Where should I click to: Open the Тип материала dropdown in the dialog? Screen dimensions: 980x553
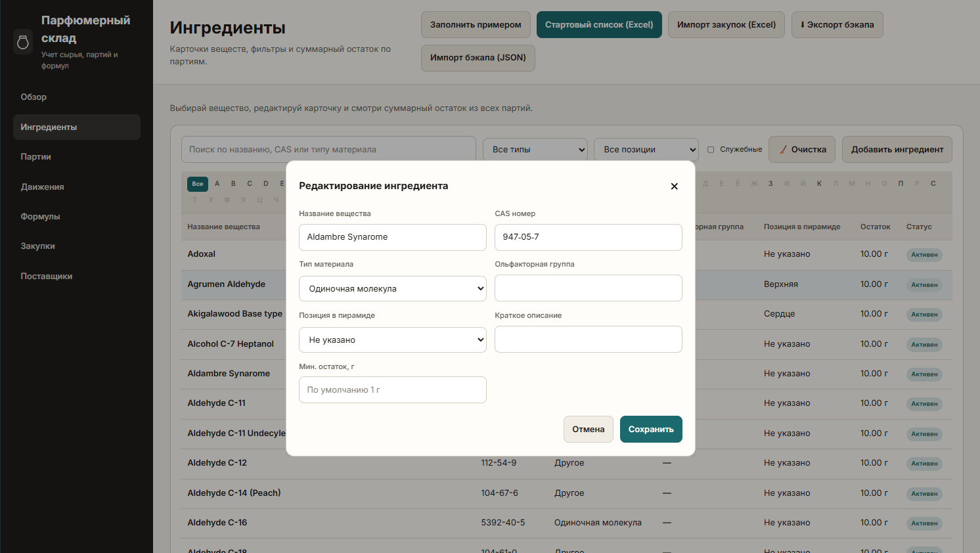pos(392,288)
